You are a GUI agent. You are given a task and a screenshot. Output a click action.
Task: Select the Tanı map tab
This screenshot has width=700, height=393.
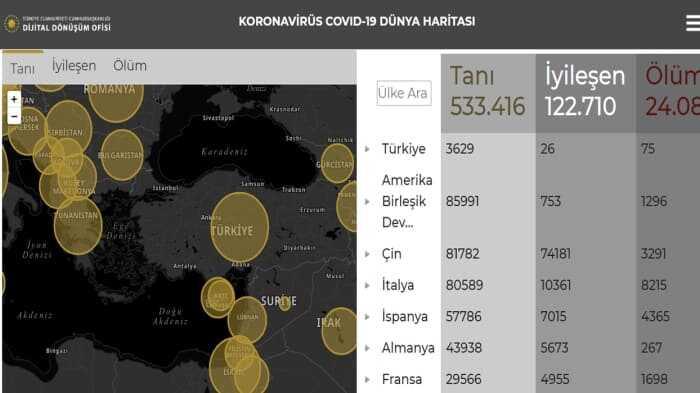pos(22,68)
